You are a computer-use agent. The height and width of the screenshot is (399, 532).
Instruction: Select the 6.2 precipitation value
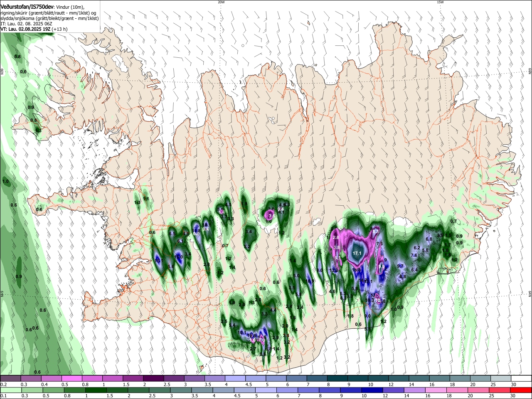click(x=417, y=248)
